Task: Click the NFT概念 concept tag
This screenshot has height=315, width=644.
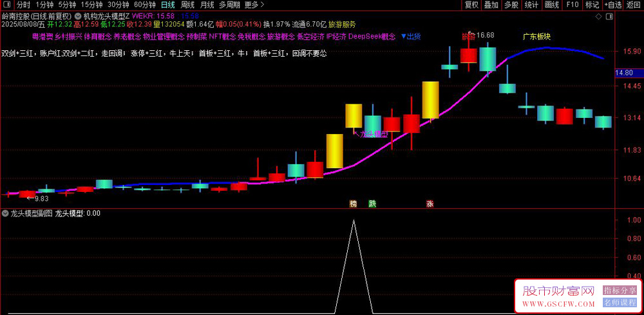Action: pos(223,37)
